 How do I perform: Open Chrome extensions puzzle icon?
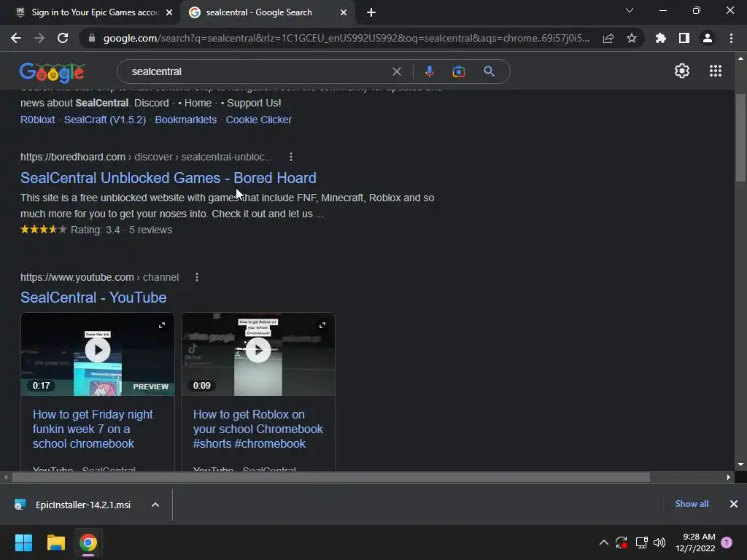(661, 38)
